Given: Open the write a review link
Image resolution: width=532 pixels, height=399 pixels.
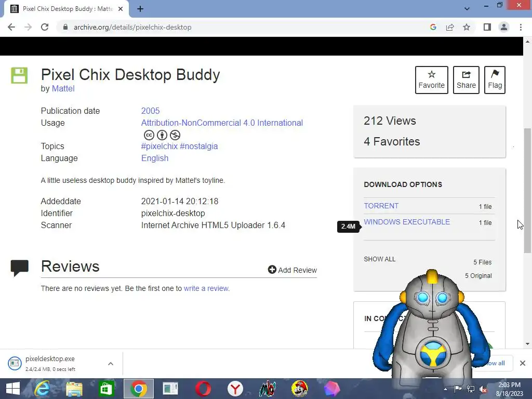Looking at the screenshot, I should tap(206, 288).
